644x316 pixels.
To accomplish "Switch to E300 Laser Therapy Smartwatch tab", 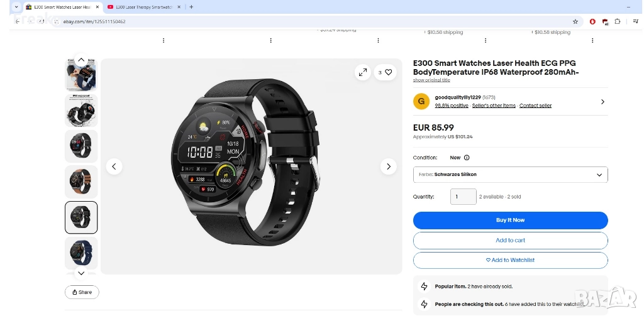I will point(143,7).
